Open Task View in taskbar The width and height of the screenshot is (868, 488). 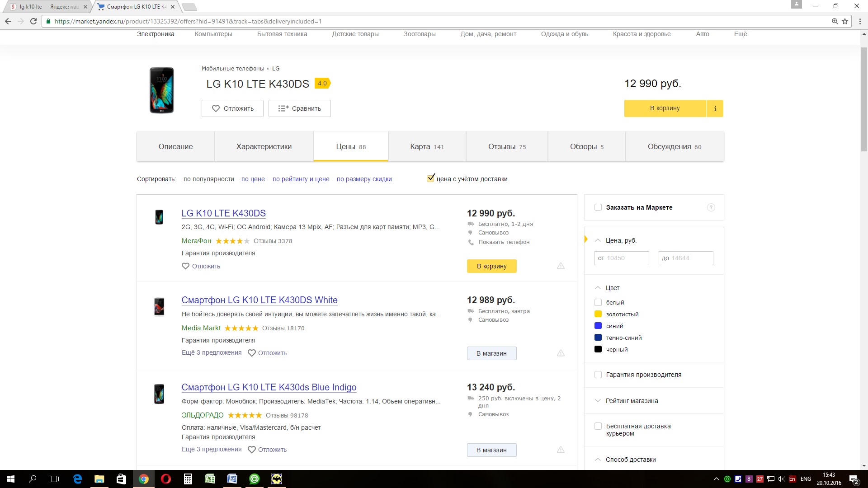(x=54, y=479)
